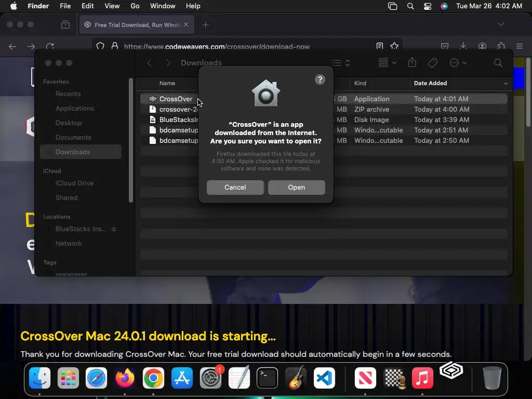Screen dimensions: 532x399
Task: Select the Free Trial Download Firefox tab
Action: 137,25
